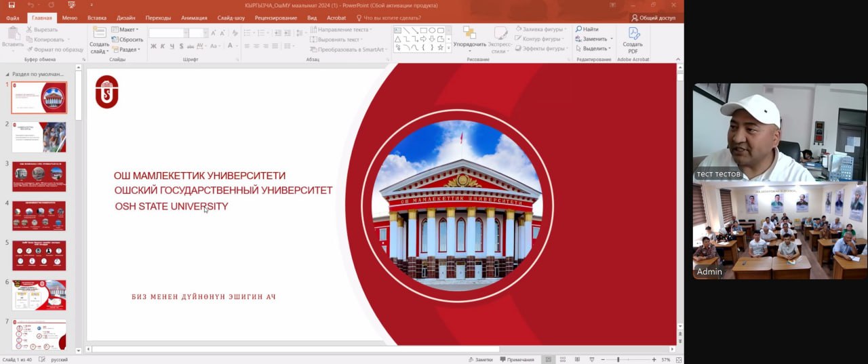Screen dimensions: 868x364
Task: Select the oval shape in shapes gallery
Action: [431, 31]
